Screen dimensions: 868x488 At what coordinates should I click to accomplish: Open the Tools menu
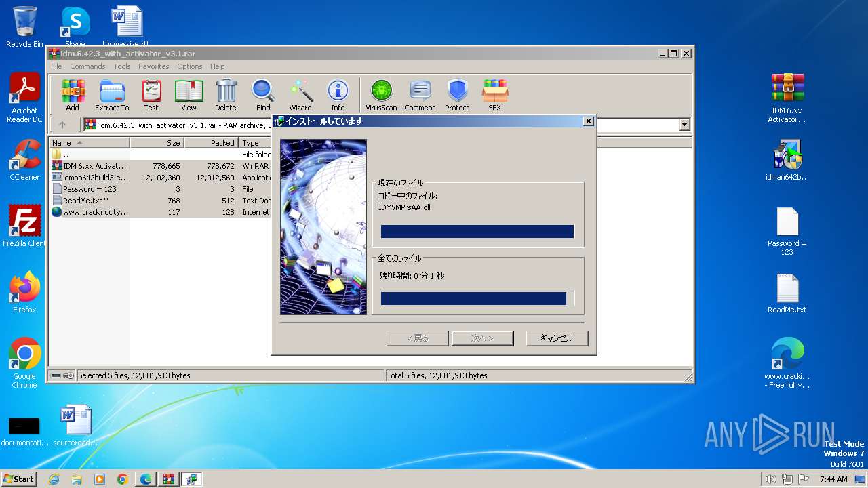point(122,66)
